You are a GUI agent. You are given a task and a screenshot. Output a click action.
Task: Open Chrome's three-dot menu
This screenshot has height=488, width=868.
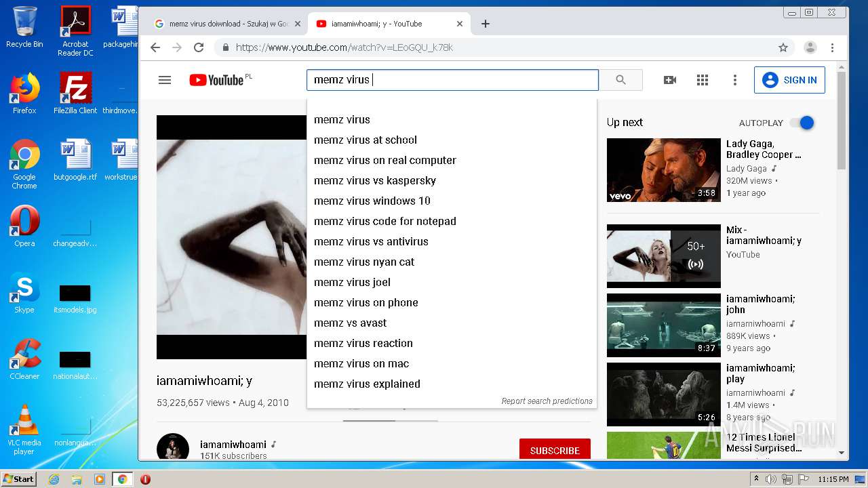tap(832, 47)
